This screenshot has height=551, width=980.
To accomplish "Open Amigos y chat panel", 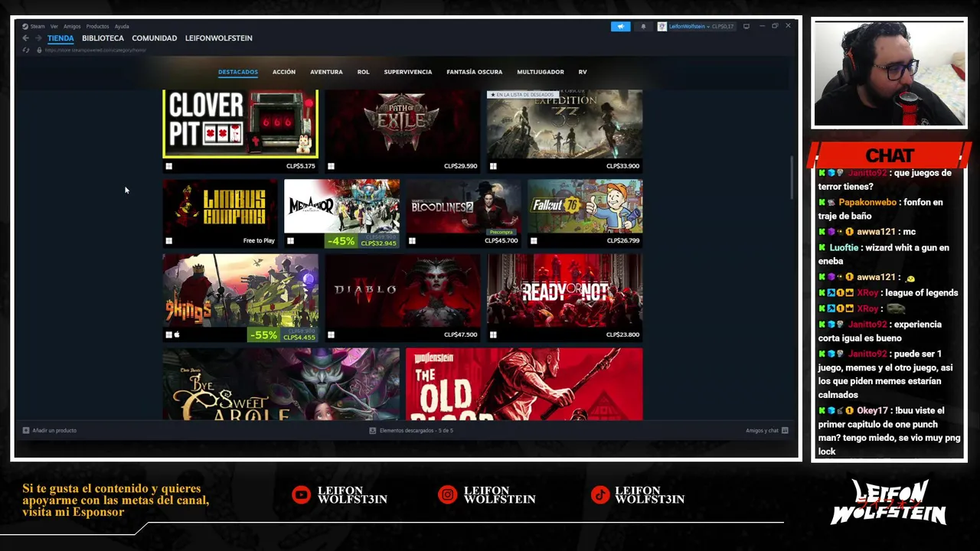I will pyautogui.click(x=767, y=431).
